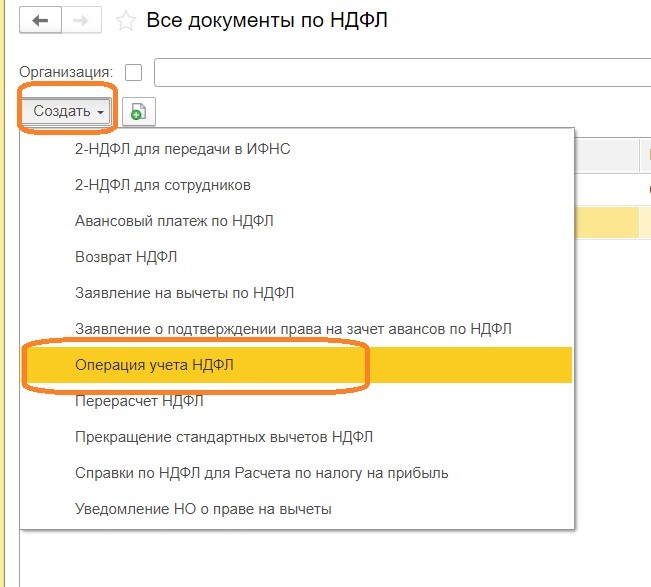Screen dimensions: 651x587
Task: Open the Создать dropdown button
Action: pos(67,111)
